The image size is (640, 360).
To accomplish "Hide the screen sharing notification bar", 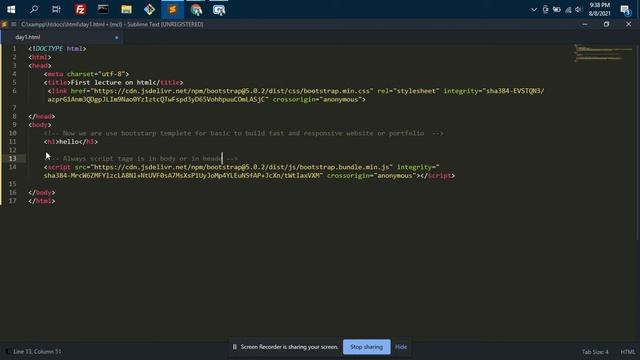I will 401,347.
